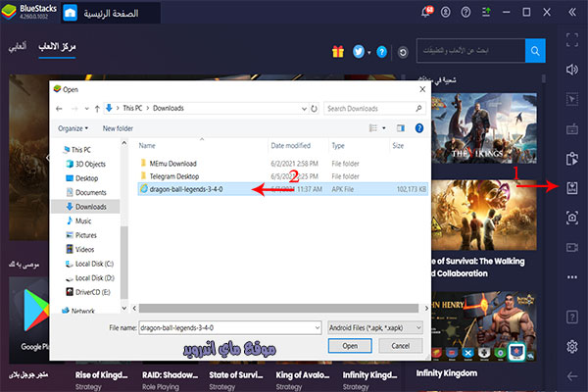Click the navigation pane scroll down arrow
Viewport: 588px width, 392px height.
pos(124,309)
